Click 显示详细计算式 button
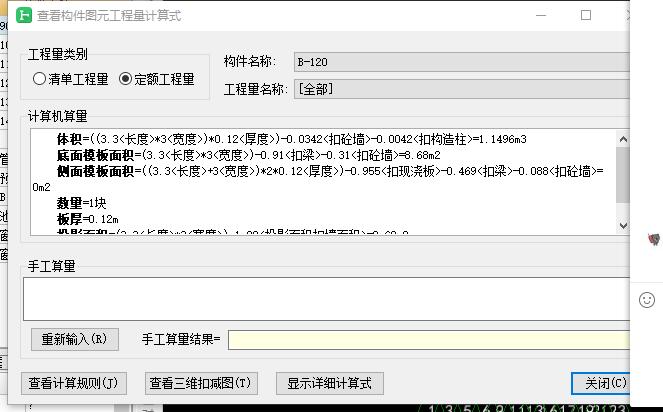Screen dimensions: 663x412 point(329,383)
